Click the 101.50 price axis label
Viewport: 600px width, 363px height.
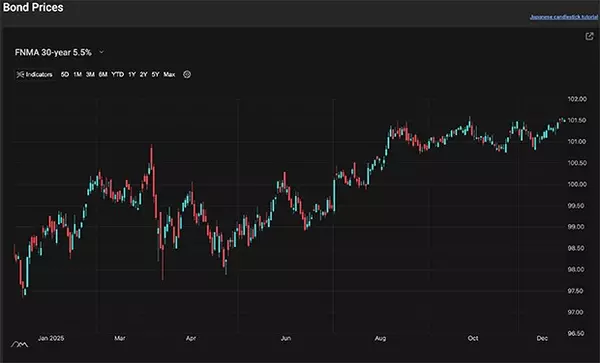[577, 120]
